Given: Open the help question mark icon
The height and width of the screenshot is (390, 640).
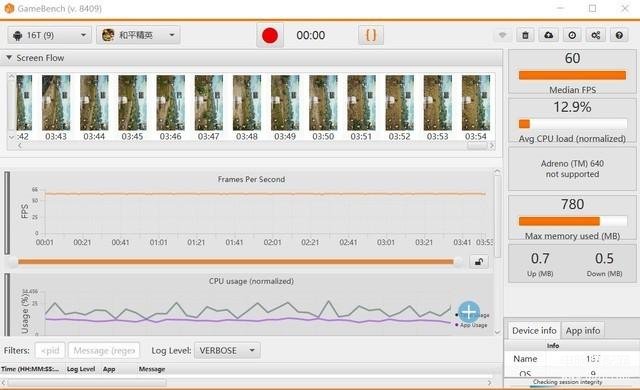Looking at the screenshot, I should 619,35.
